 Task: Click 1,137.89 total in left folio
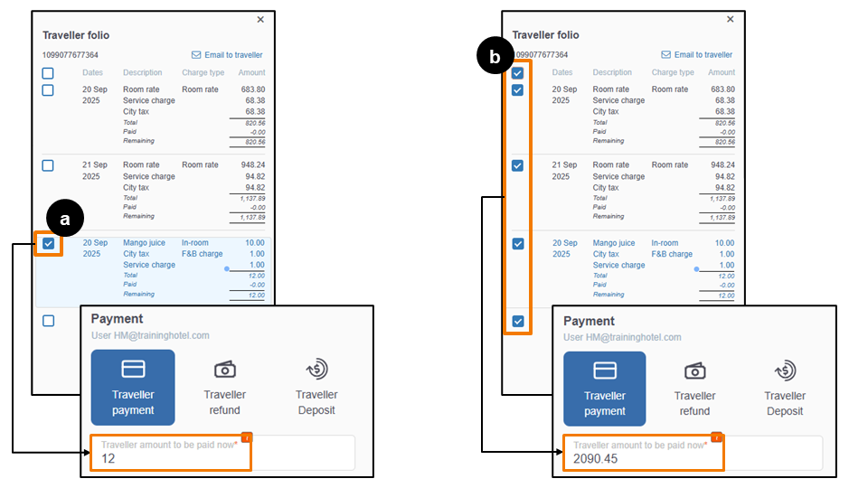(x=252, y=198)
